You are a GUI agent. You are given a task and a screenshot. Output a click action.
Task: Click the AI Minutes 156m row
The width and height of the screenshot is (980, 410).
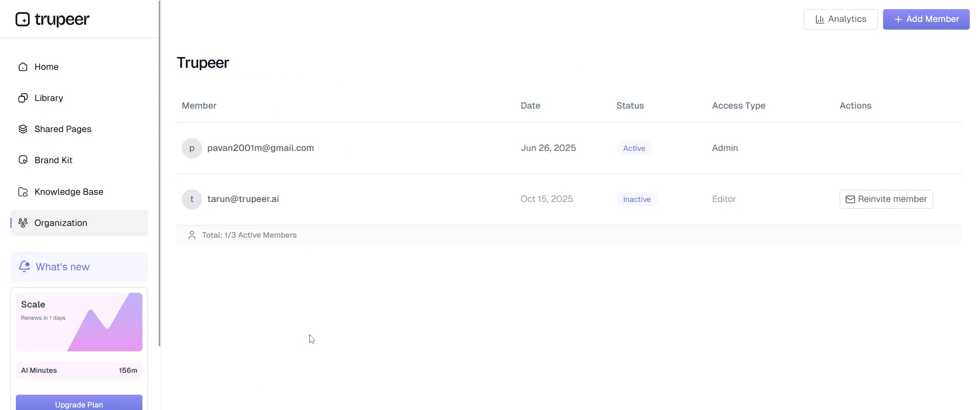click(x=79, y=371)
